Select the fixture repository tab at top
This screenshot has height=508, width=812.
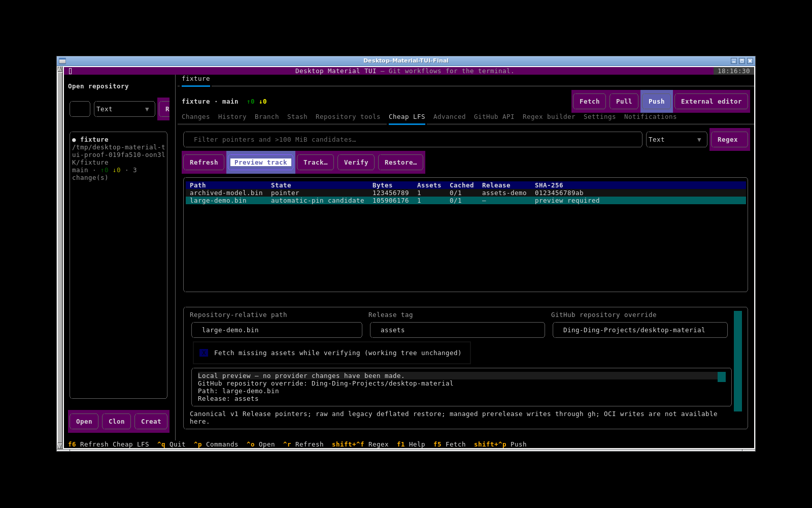click(195, 79)
